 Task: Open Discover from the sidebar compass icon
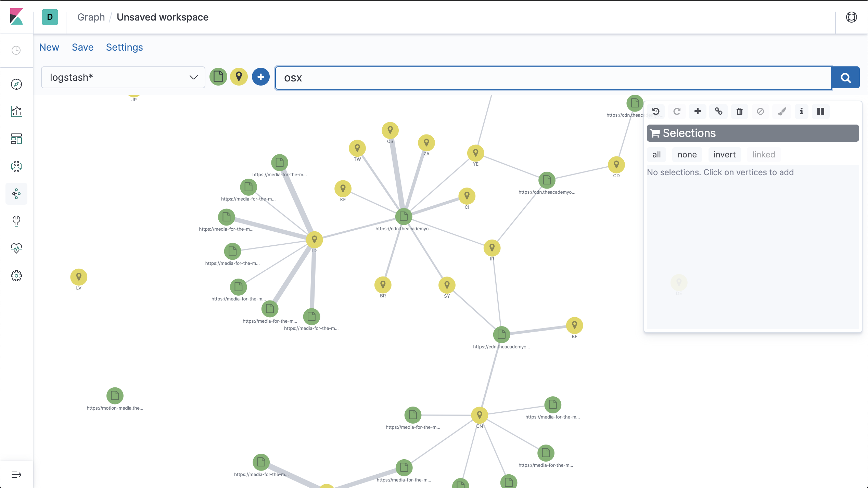pyautogui.click(x=16, y=84)
